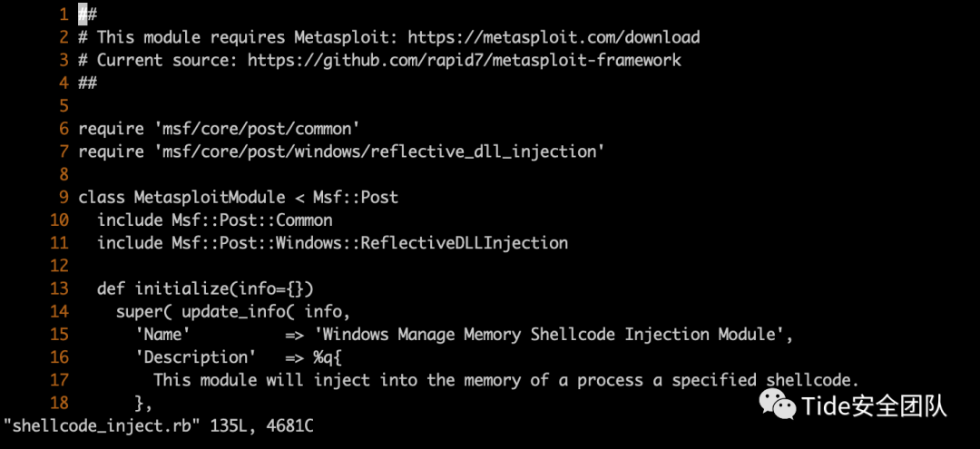The image size is (980, 449).
Task: Click the WeChat logo watermark icon
Action: click(x=779, y=405)
